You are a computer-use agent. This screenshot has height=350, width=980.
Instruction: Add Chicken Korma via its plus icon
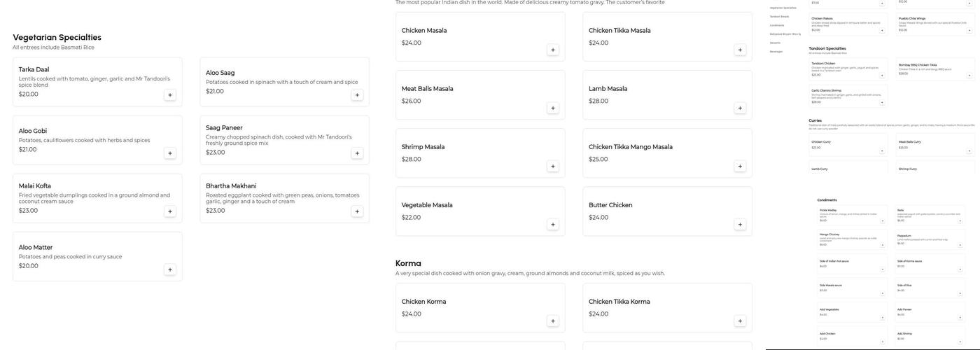coord(553,321)
